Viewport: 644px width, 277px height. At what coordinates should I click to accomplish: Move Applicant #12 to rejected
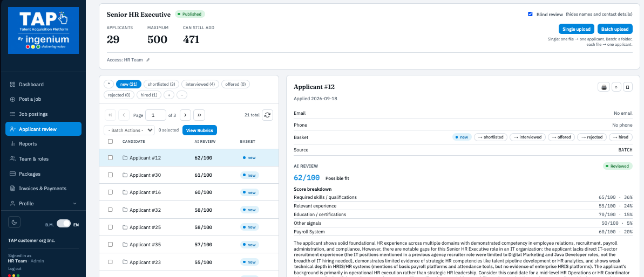point(592,137)
